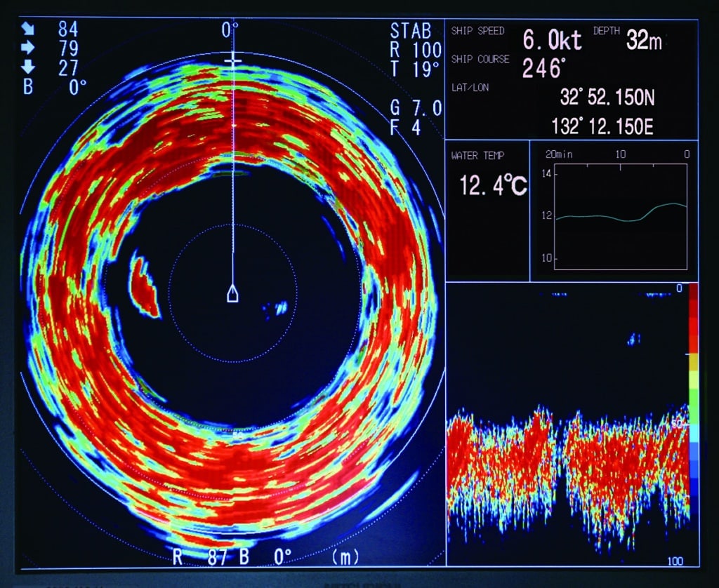Screen dimensions: 719x588
Task: Click the T 19° tilt setting
Action: 414,69
